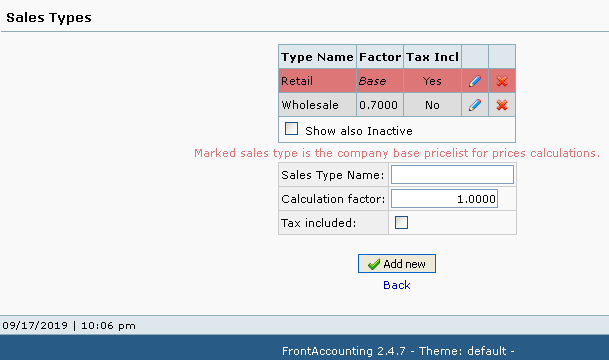This screenshot has height=360, width=609.
Task: Delete the Wholesale sales type
Action: pos(502,105)
